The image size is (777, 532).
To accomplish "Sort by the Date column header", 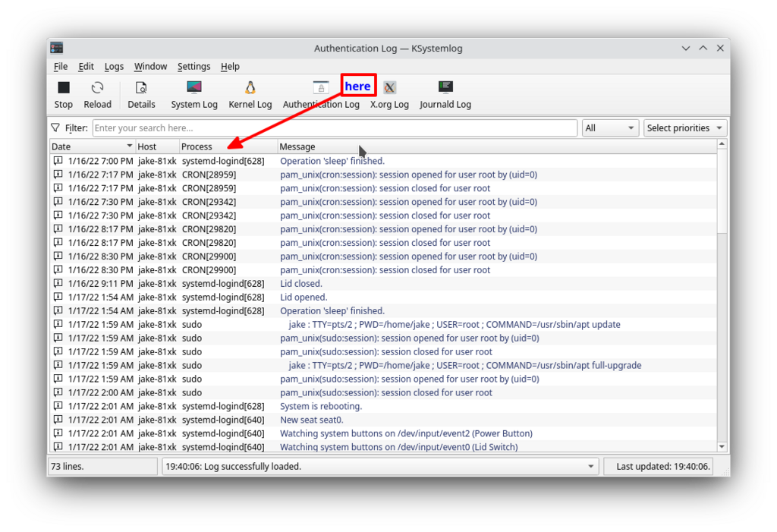I will (x=92, y=146).
